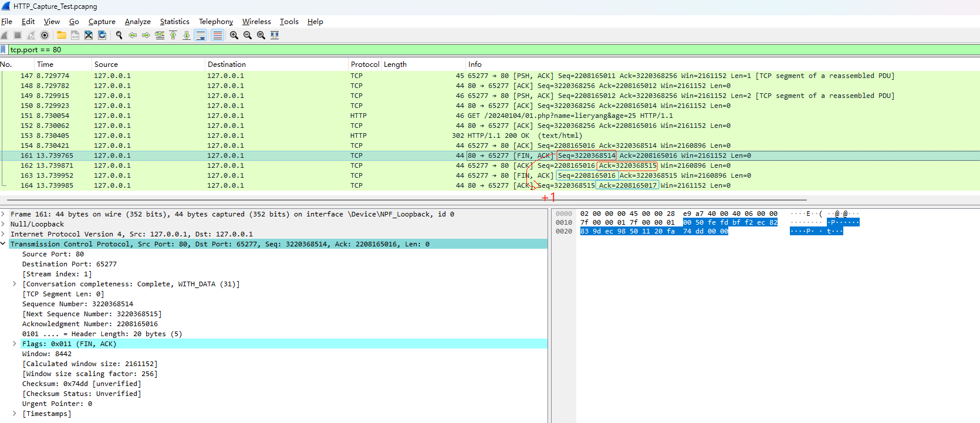Expand the Conversation completeness node
The width and height of the screenshot is (980, 423).
click(x=15, y=284)
